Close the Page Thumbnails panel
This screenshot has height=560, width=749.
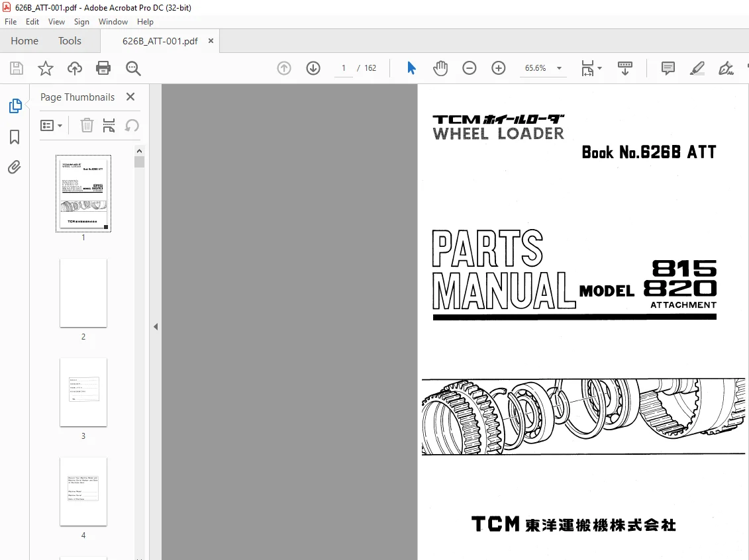(130, 97)
